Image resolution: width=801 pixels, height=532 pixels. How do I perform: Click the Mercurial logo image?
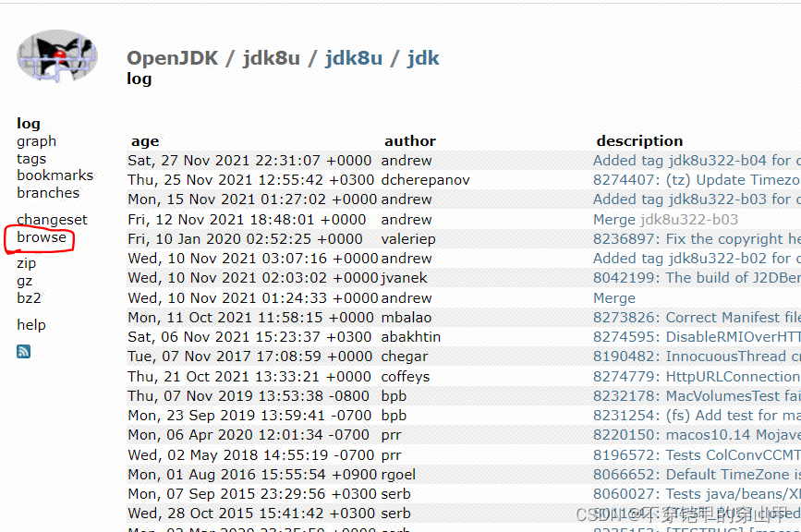57,55
